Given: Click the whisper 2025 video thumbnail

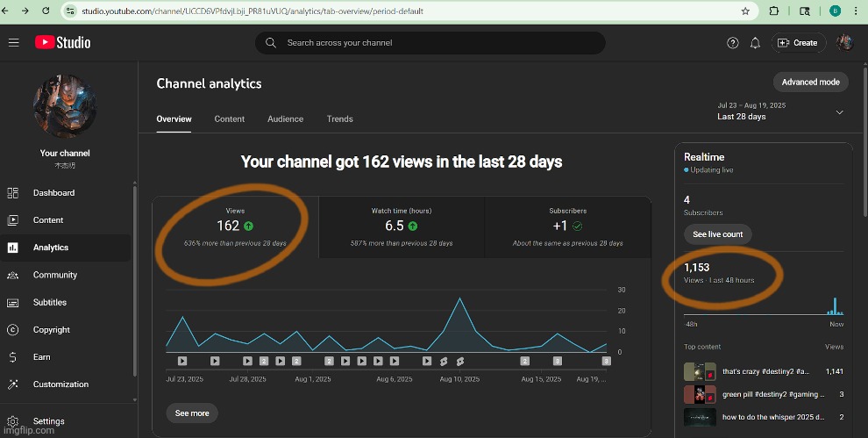Looking at the screenshot, I should (x=700, y=417).
